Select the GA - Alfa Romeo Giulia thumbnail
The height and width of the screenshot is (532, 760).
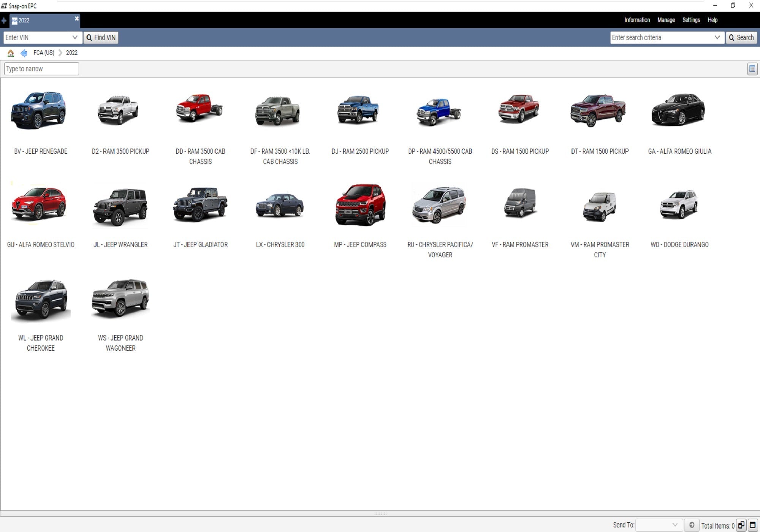(x=679, y=111)
